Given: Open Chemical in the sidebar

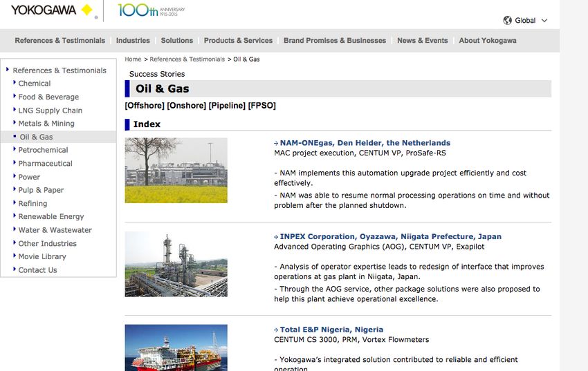Looking at the screenshot, I should pos(35,84).
